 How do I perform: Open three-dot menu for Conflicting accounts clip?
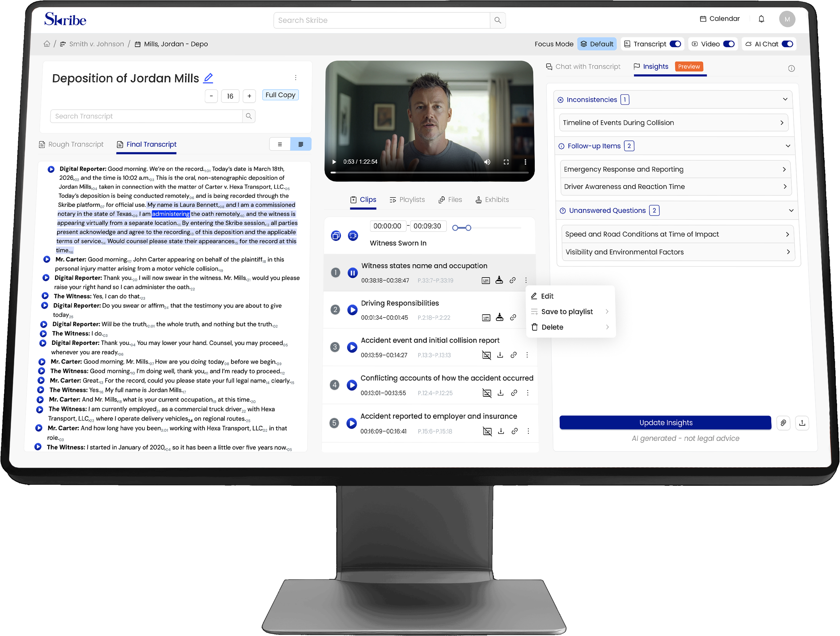click(528, 393)
